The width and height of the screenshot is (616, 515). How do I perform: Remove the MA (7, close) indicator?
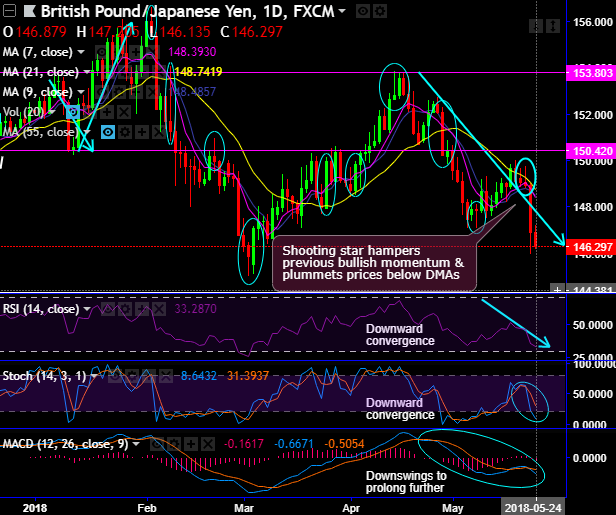pos(152,51)
